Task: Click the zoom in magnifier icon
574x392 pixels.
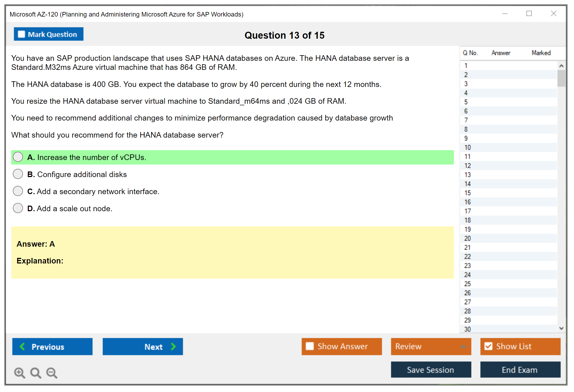Action: 19,373
